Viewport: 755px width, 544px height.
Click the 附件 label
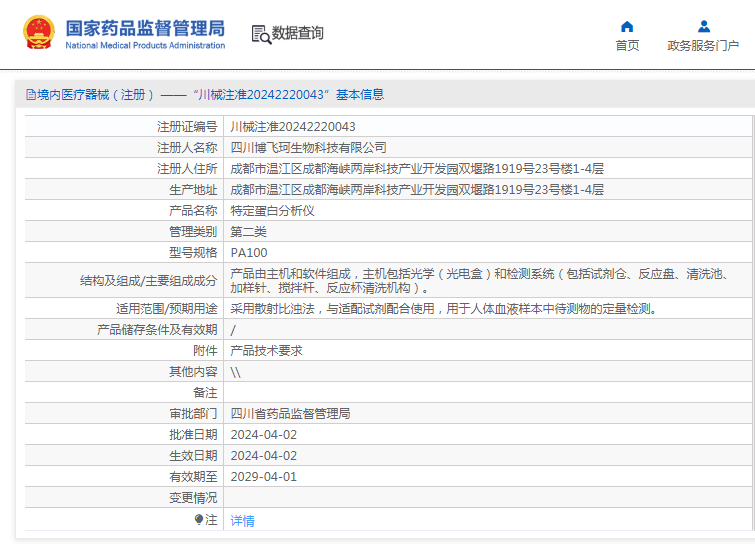[x=205, y=350]
